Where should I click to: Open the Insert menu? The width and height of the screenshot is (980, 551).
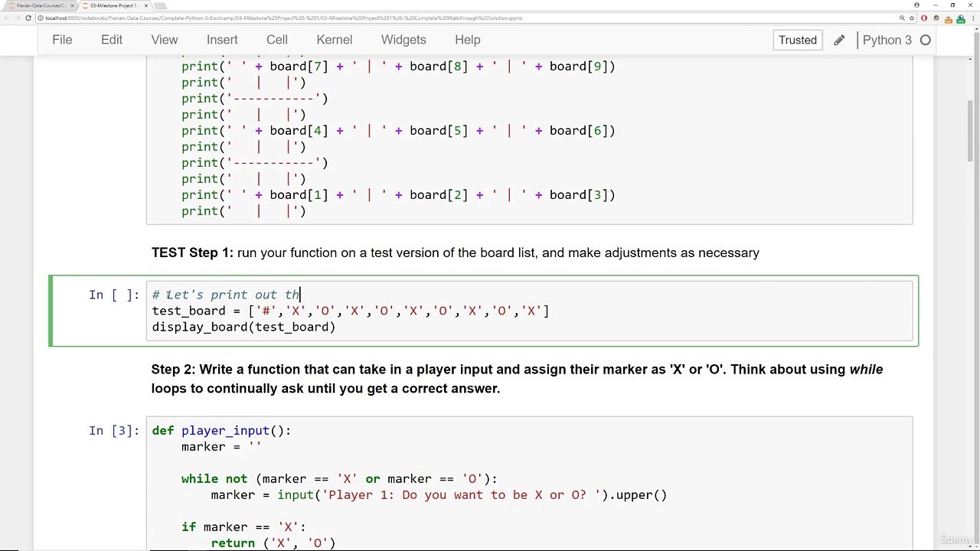coord(222,40)
